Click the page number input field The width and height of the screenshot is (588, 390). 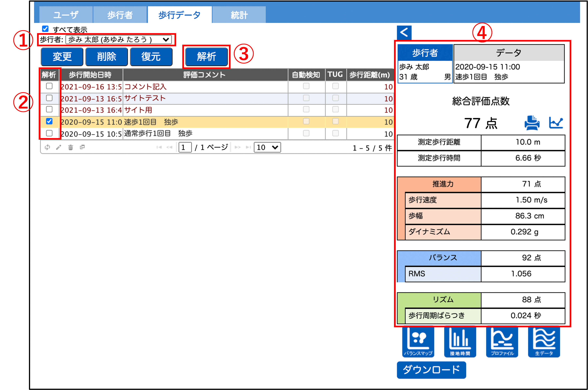pyautogui.click(x=185, y=147)
